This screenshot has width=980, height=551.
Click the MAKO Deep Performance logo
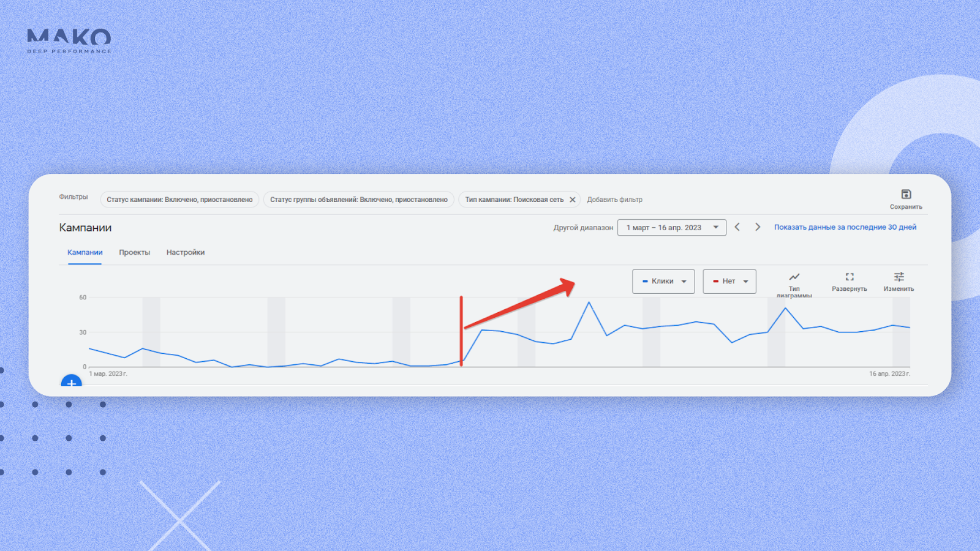point(69,41)
